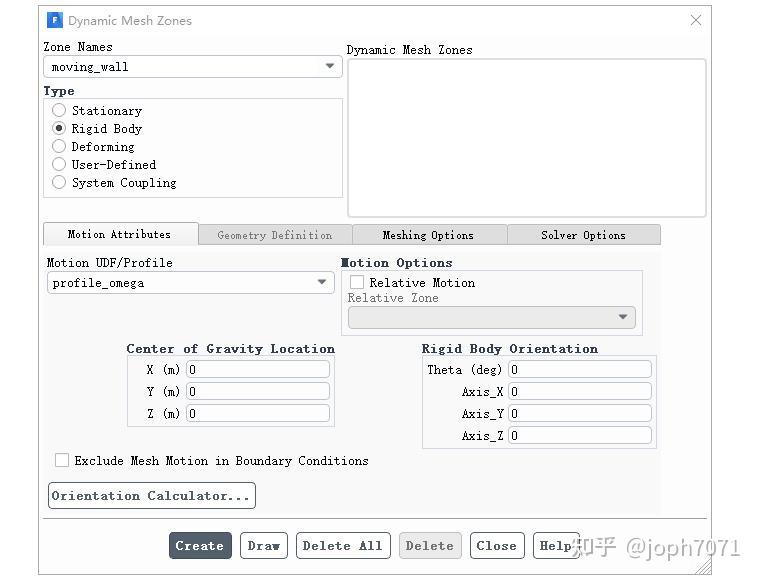Expand the Motion UDF/Profile dropdown
Screen dimensions: 759x581
tap(191, 282)
